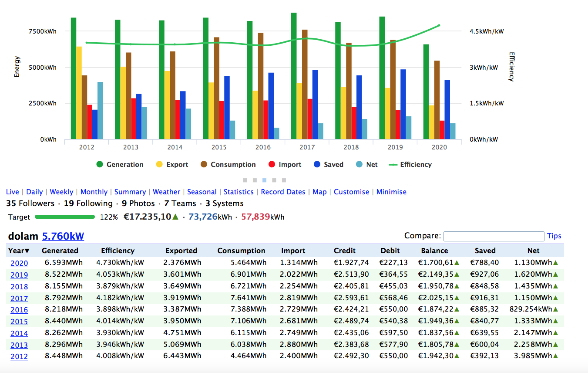588x373 pixels.
Task: Hide the Saved series via the legend
Action: point(328,165)
